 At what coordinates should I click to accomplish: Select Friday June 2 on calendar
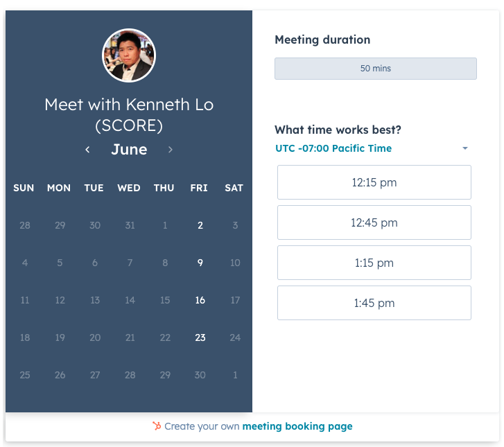click(x=200, y=225)
